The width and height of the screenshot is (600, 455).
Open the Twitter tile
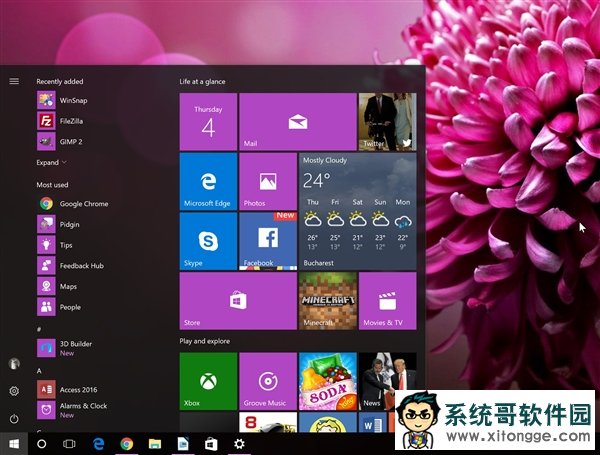click(387, 122)
